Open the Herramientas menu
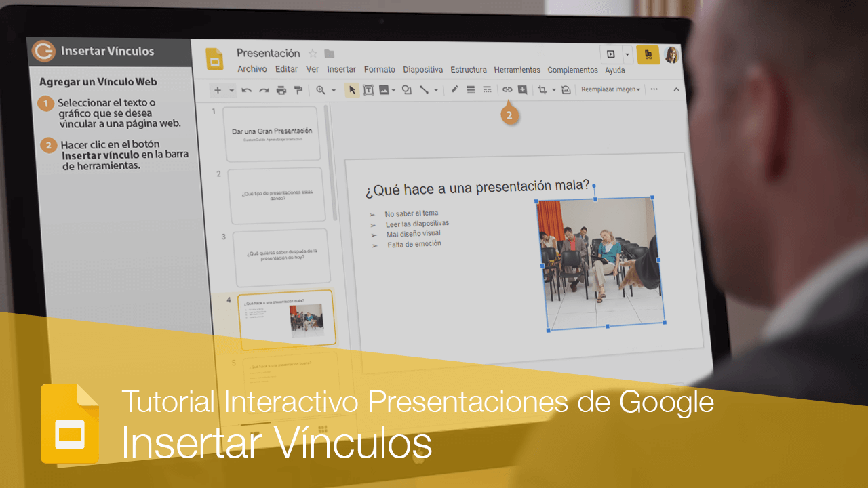Screen dimensions: 868x488 [517, 70]
